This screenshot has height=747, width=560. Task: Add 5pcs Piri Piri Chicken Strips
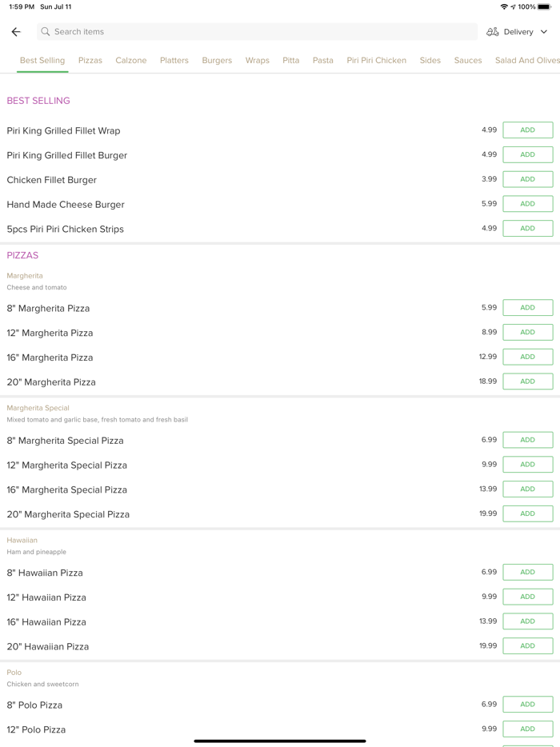pos(527,229)
